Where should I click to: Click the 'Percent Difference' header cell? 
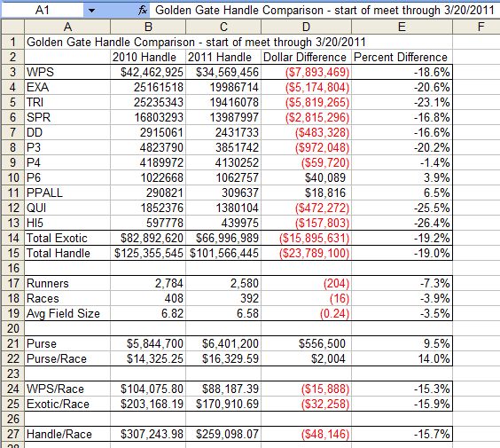coord(402,57)
